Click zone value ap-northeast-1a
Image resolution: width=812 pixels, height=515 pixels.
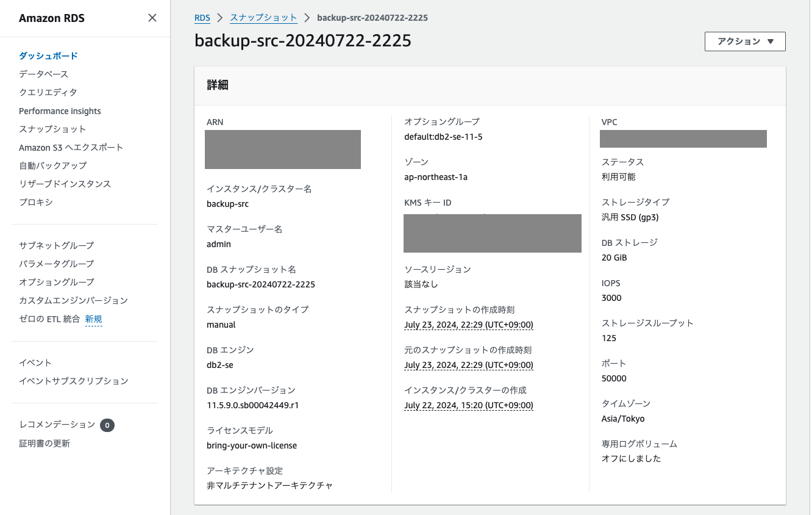436,177
